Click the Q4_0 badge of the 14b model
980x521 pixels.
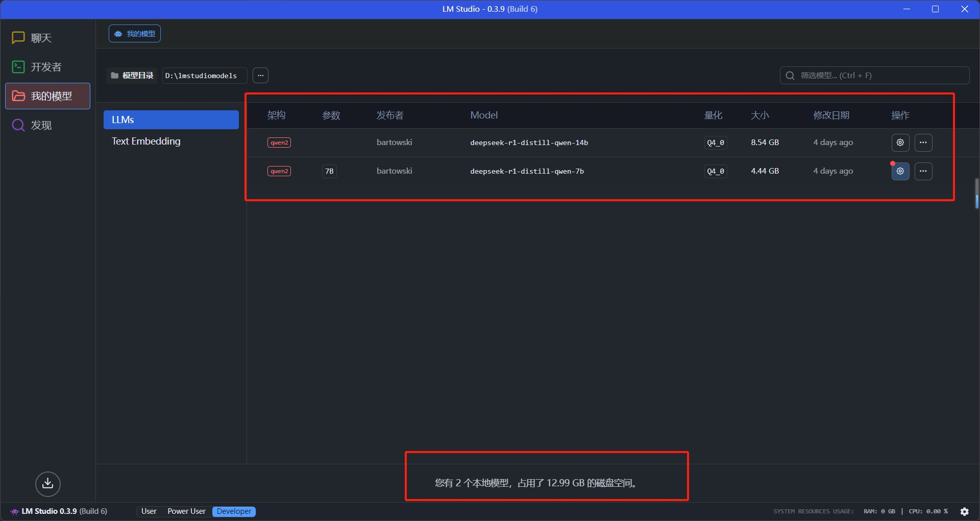tap(716, 143)
